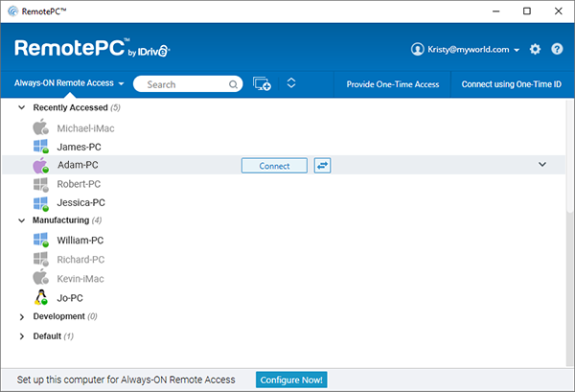Click the Recently Accessed group label
This screenshot has width=575, height=392.
[x=70, y=107]
